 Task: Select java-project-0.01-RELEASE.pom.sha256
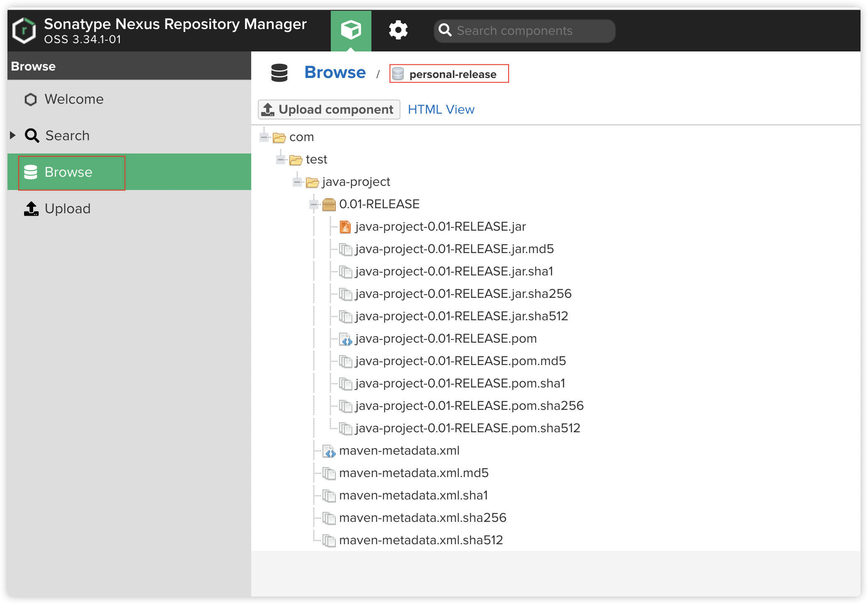tap(469, 406)
